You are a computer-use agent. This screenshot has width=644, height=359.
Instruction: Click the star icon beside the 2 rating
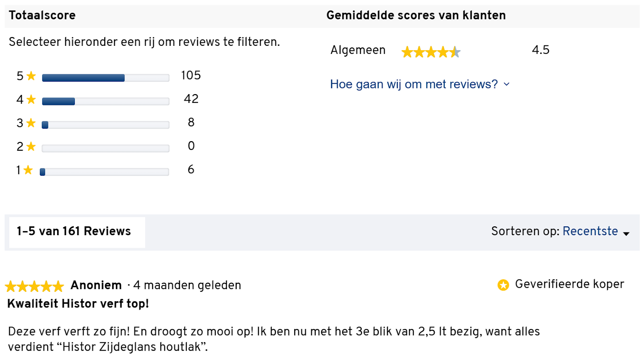pos(31,146)
